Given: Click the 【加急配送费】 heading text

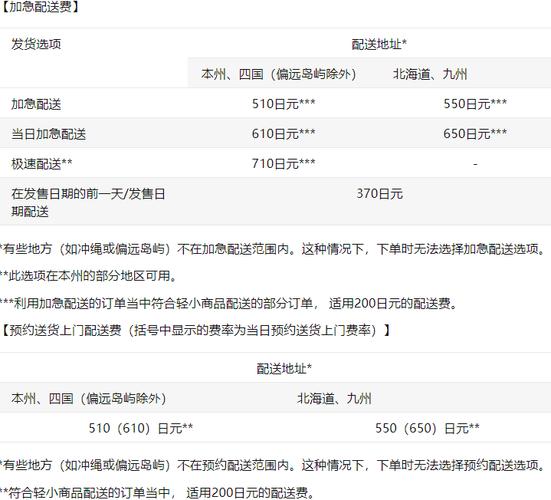Looking at the screenshot, I should pos(40,7).
